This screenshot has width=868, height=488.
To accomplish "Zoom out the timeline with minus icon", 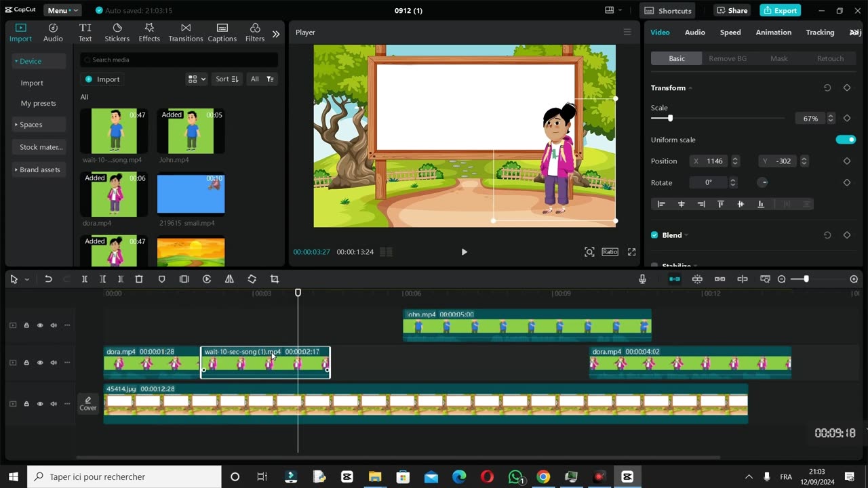I will pos(781,279).
